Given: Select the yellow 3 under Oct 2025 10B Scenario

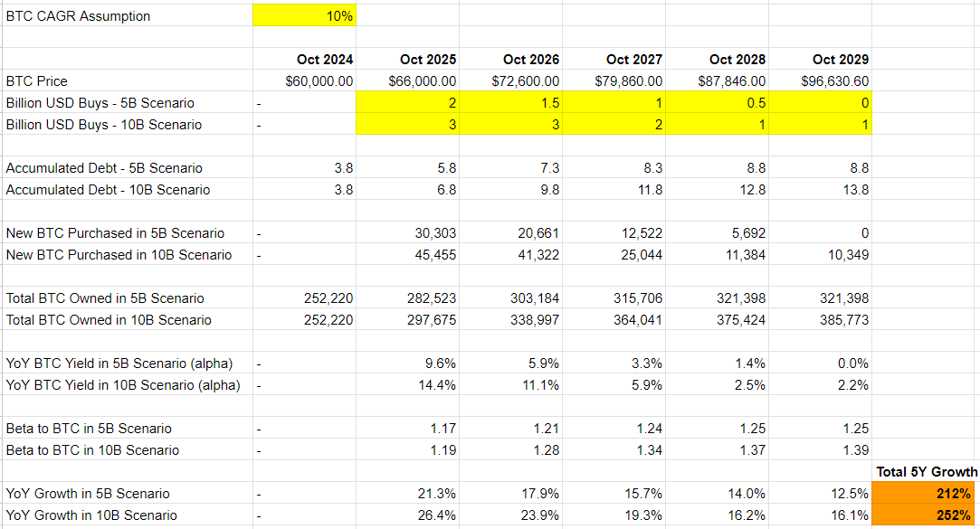Looking at the screenshot, I should click(407, 124).
